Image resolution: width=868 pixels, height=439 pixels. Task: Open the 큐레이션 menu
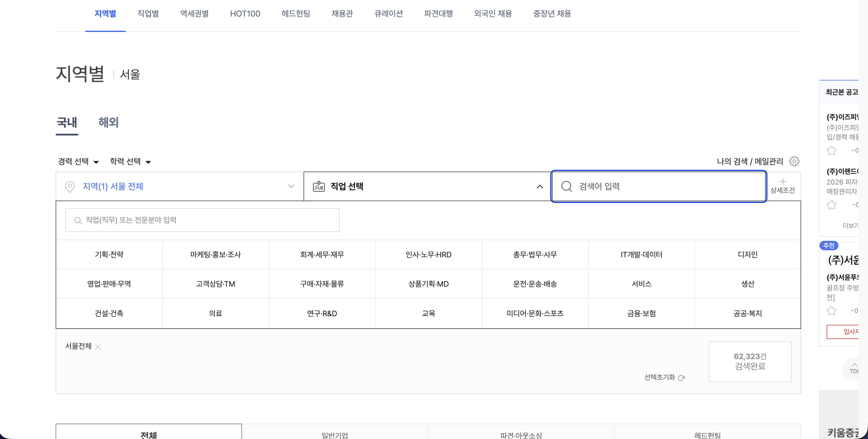(x=388, y=14)
